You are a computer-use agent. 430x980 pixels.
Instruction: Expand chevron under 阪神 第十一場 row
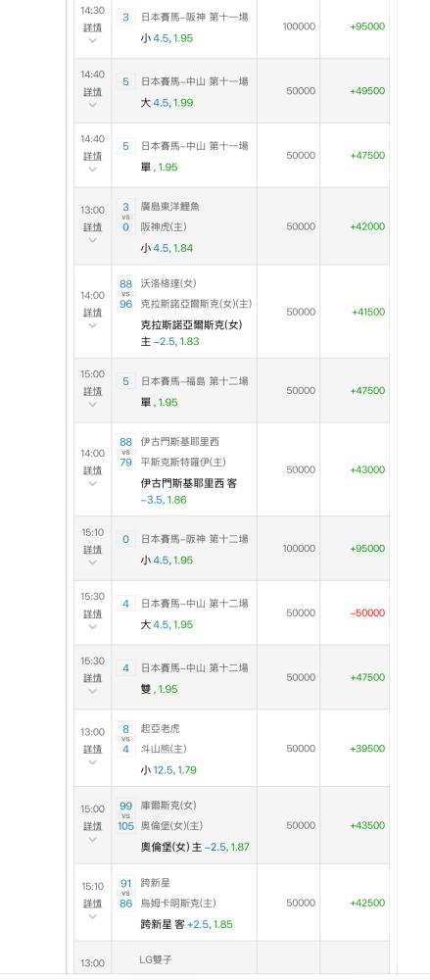pyautogui.click(x=92, y=40)
